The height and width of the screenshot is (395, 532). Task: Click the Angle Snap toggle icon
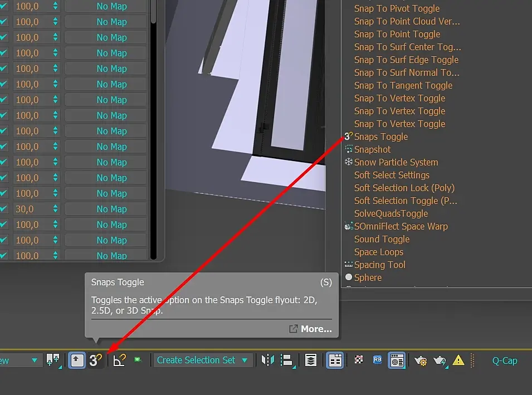tap(119, 360)
